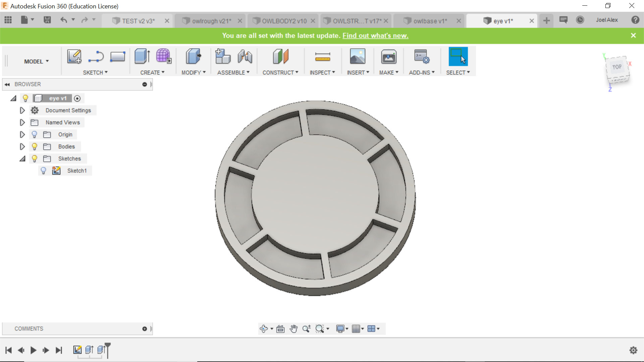644x362 pixels.
Task: Open the Find out what's new link
Action: tap(375, 36)
